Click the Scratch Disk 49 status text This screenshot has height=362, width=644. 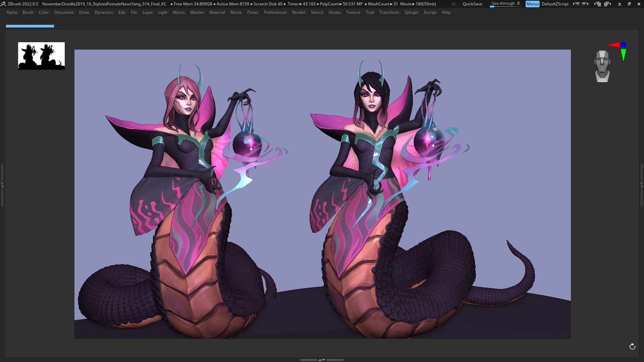pos(268,4)
